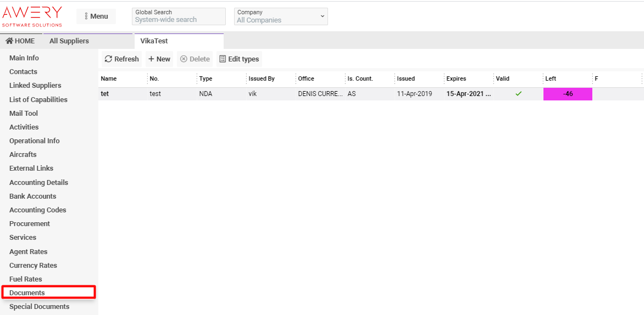Open the main Menu button

click(x=96, y=16)
